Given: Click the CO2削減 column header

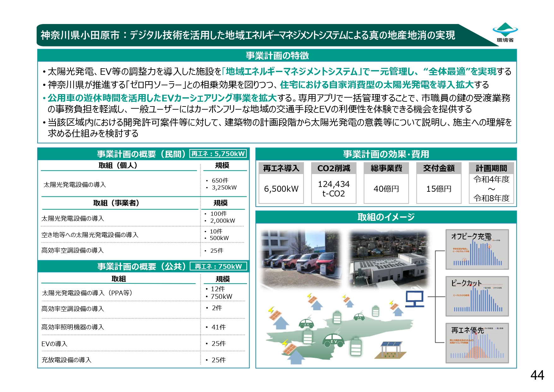Looking at the screenshot, I should [334, 168].
